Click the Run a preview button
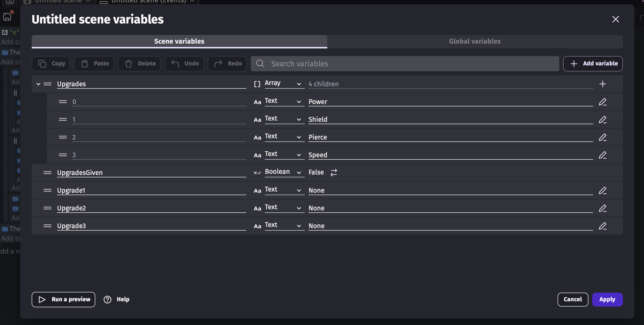 pyautogui.click(x=63, y=299)
